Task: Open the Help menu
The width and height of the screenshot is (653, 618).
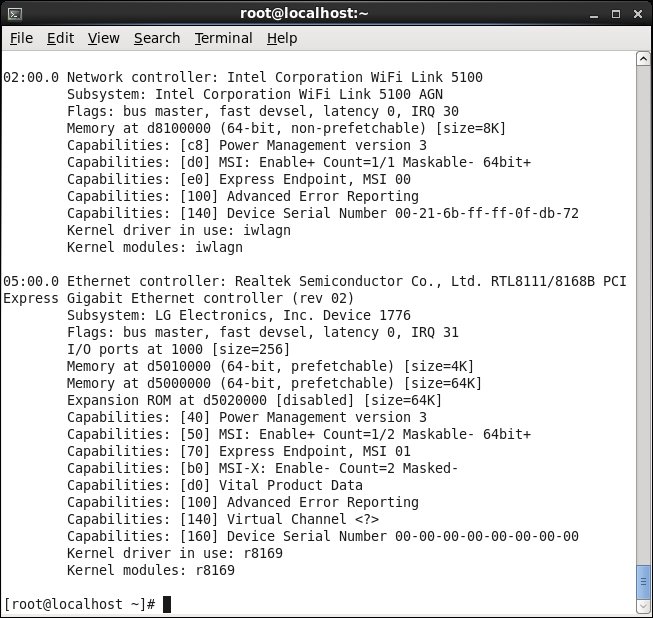Action: point(282,38)
